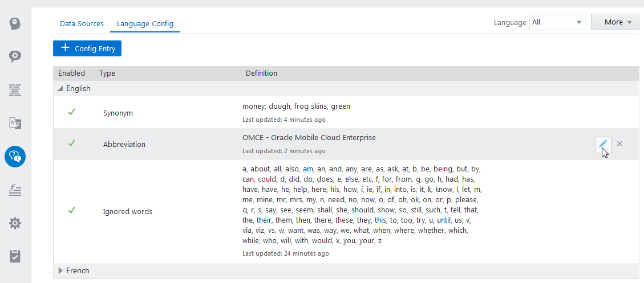Open the Language filter dropdown
Image resolution: width=644 pixels, height=283 pixels.
[557, 22]
